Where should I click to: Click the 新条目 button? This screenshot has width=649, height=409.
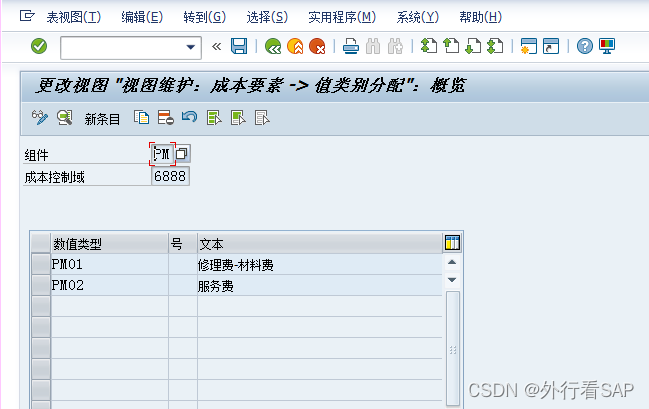(x=102, y=119)
